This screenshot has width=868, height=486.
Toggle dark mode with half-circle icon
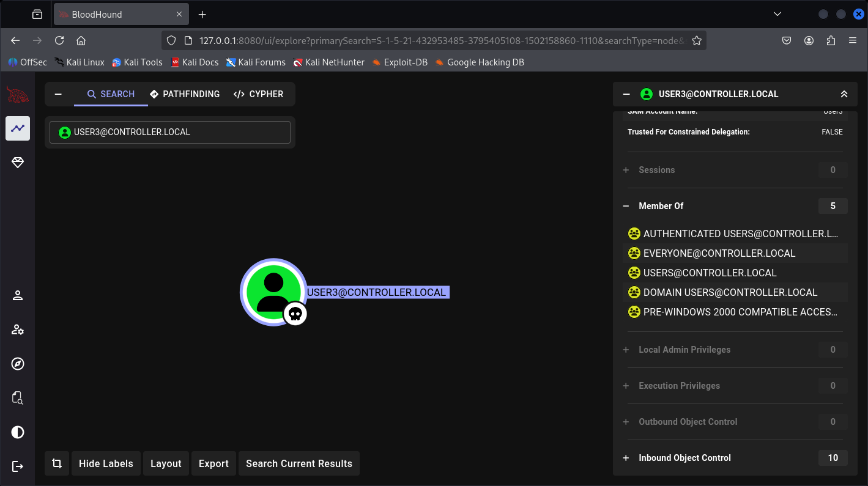coord(18,433)
